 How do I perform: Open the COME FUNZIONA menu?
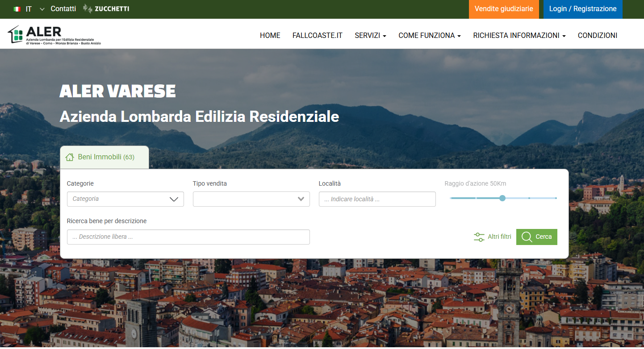[x=429, y=36]
